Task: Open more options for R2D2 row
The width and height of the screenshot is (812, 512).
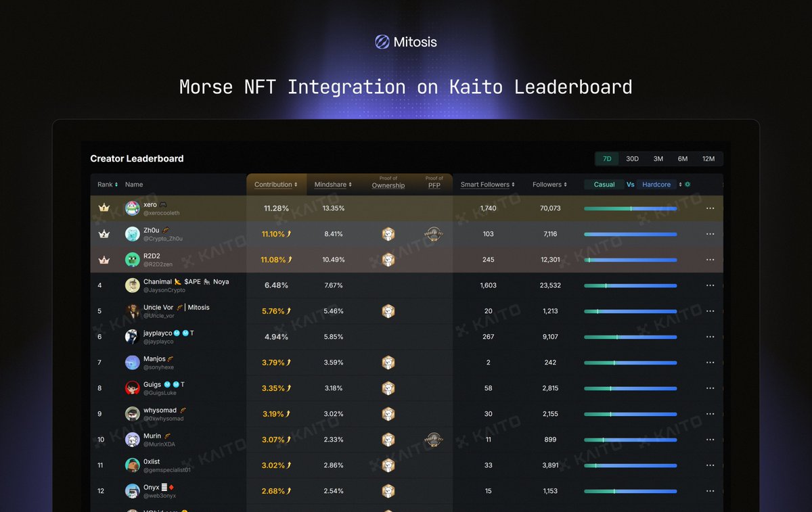Action: (x=710, y=260)
